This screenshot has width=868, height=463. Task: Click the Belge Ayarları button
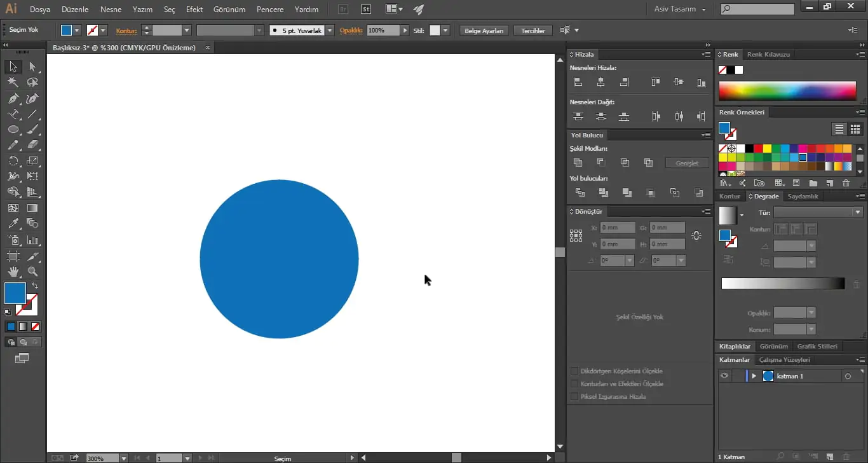[483, 30]
